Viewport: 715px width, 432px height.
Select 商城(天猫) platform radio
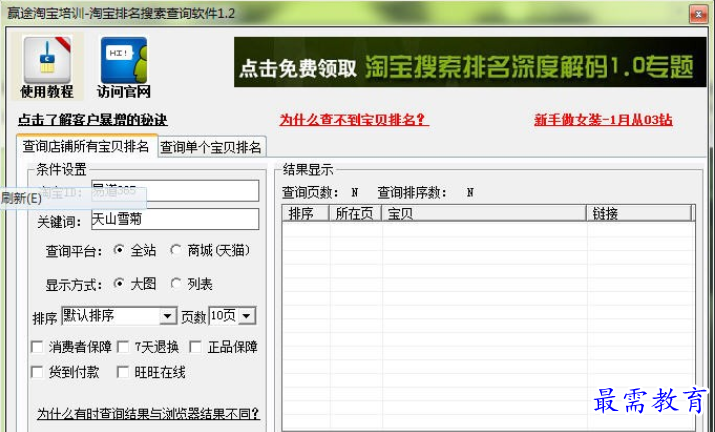tap(176, 250)
